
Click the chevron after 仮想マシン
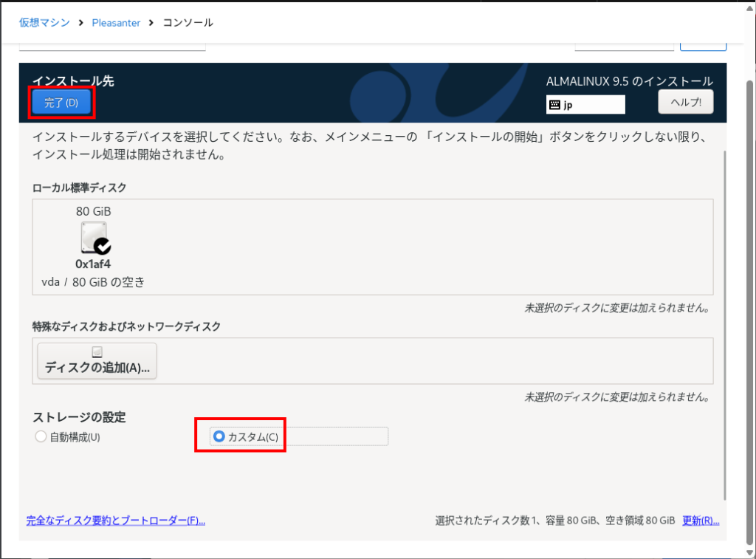[81, 22]
